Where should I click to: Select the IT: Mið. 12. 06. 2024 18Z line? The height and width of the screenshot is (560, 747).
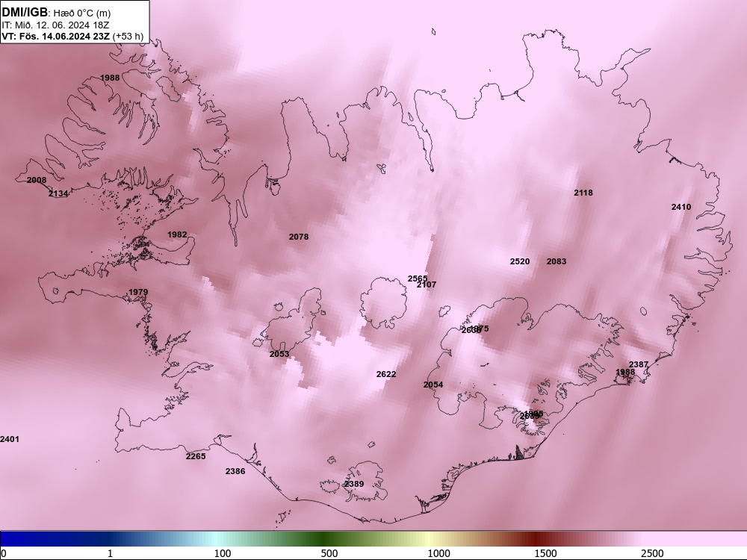coord(55,25)
